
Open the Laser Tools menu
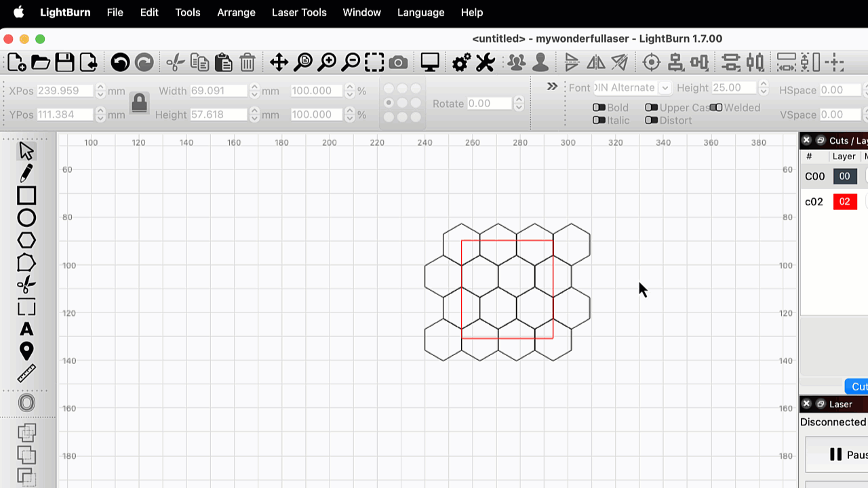(299, 12)
